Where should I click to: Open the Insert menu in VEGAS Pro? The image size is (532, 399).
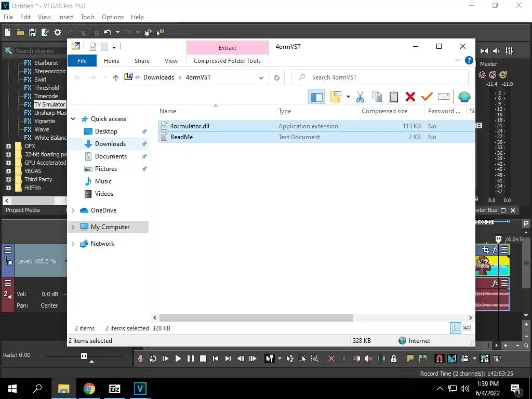65,17
